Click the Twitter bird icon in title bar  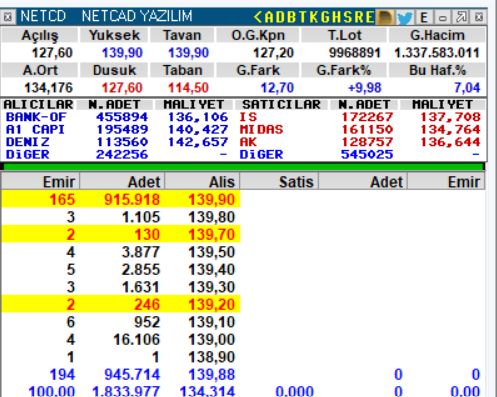405,17
